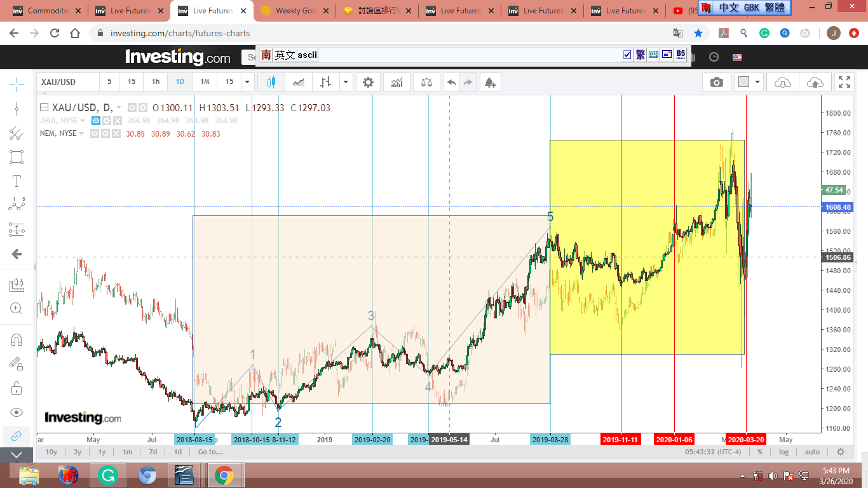
Task: Select the trend line drawing tool
Action: click(17, 109)
